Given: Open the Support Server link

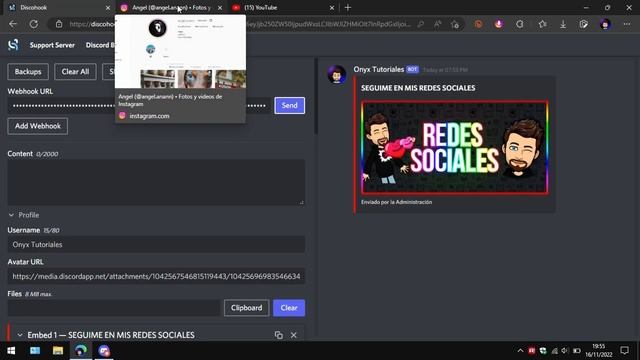Looking at the screenshot, I should [x=52, y=45].
